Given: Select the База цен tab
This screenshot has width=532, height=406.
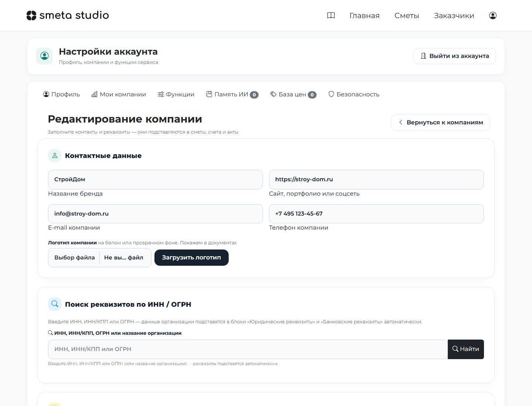Looking at the screenshot, I should click(x=293, y=94).
